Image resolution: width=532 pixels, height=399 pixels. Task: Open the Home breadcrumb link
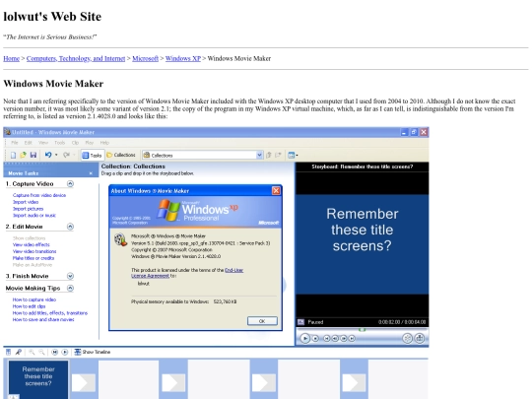(11, 58)
